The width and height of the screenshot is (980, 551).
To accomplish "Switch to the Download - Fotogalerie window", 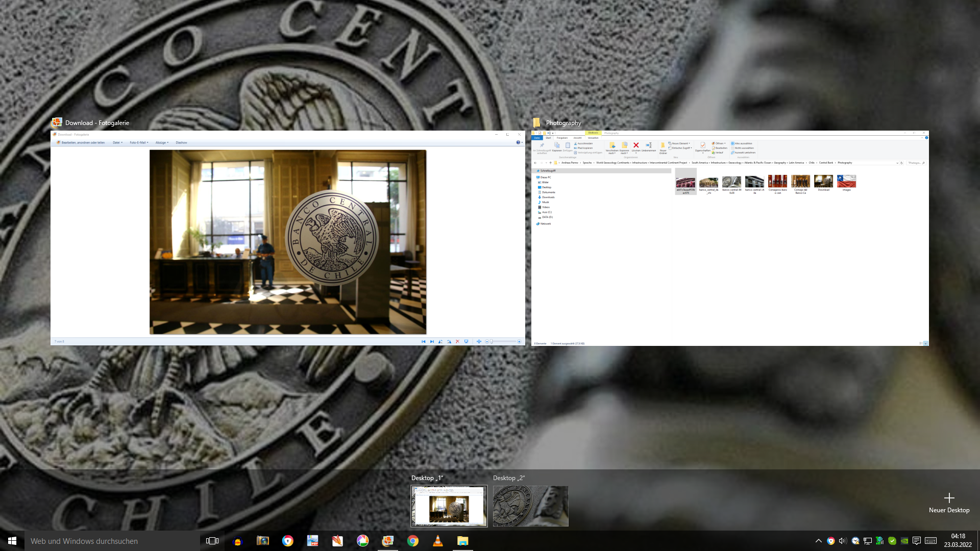I will coord(288,238).
